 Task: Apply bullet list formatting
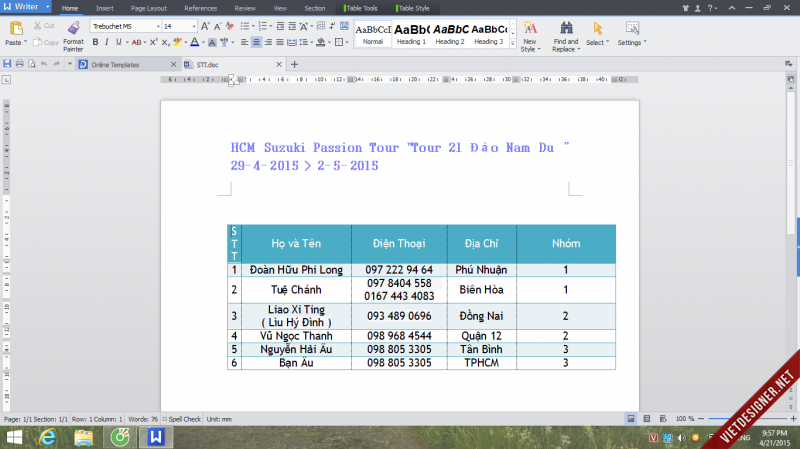click(245, 26)
